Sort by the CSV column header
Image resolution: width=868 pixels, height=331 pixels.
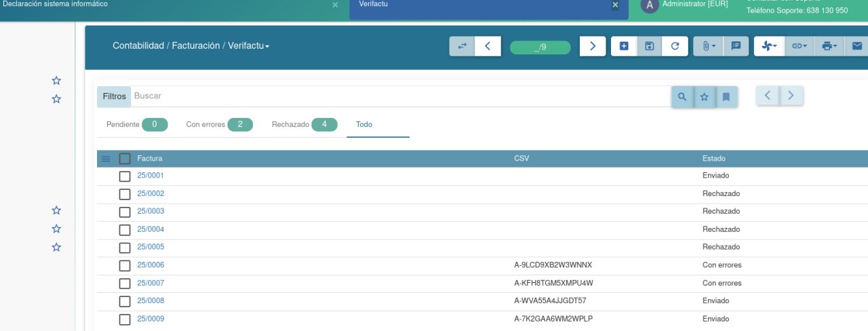[521, 159]
